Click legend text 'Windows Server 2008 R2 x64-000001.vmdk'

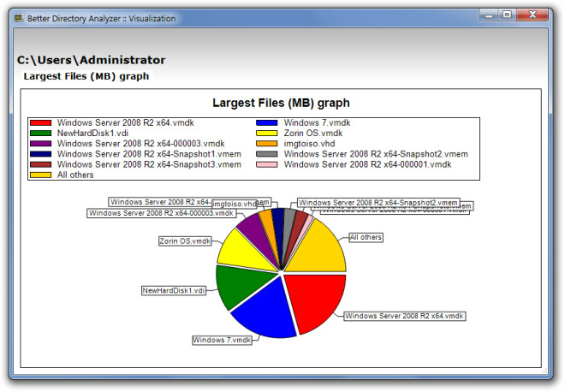click(367, 164)
